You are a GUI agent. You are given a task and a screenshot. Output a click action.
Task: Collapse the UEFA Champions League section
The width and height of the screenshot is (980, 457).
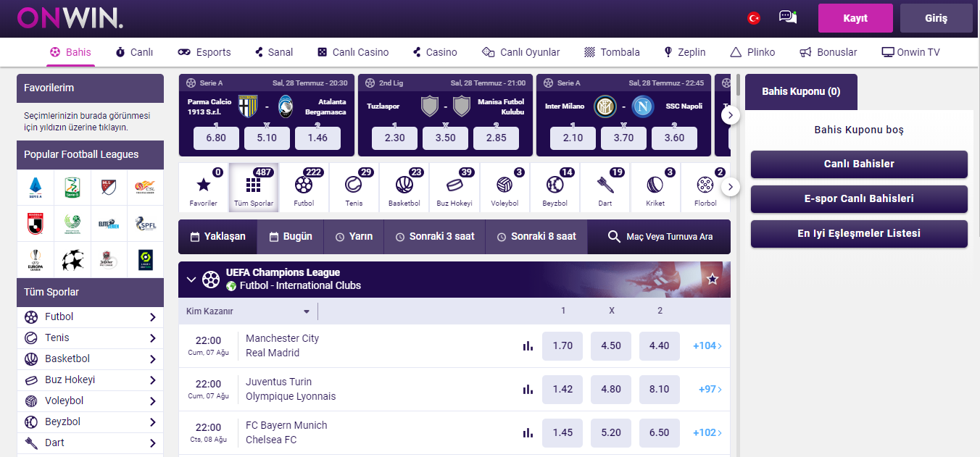pos(191,279)
